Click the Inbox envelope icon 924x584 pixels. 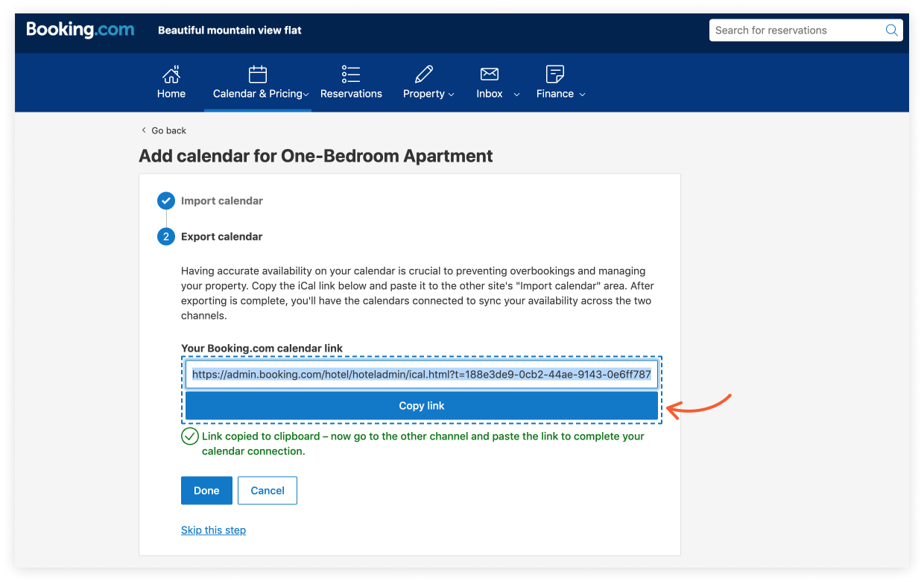point(490,74)
